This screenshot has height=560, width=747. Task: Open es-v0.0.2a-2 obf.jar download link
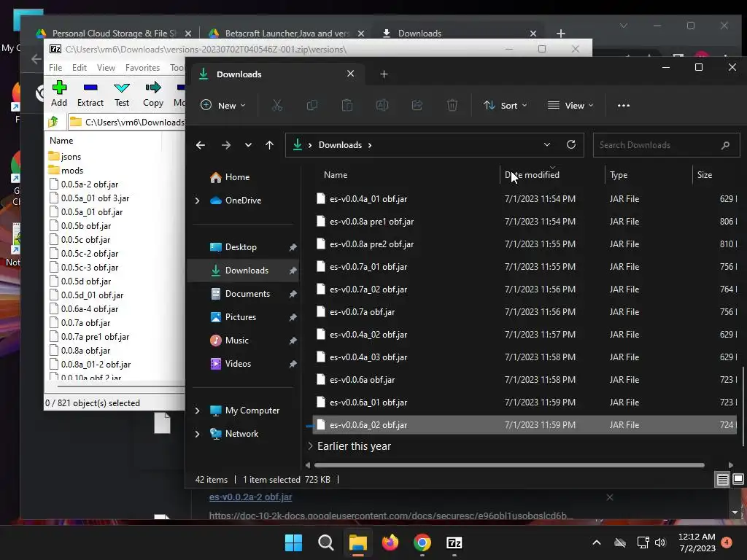click(251, 497)
